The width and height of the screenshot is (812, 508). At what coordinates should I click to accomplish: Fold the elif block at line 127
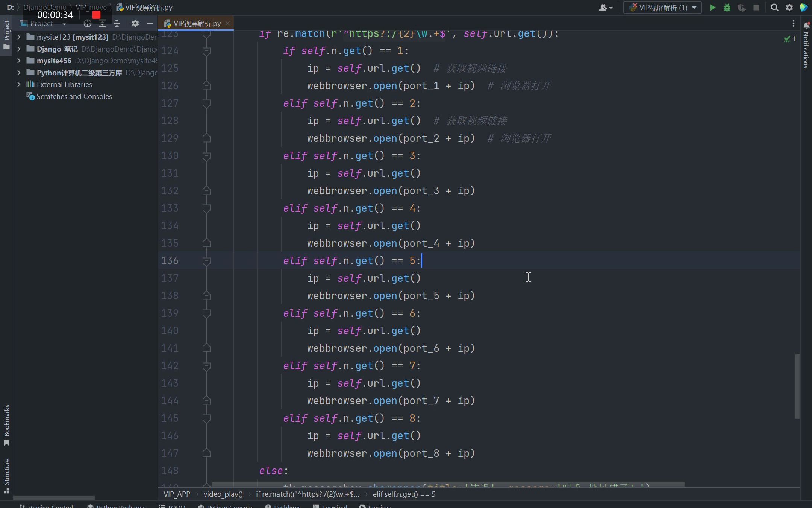pyautogui.click(x=206, y=103)
